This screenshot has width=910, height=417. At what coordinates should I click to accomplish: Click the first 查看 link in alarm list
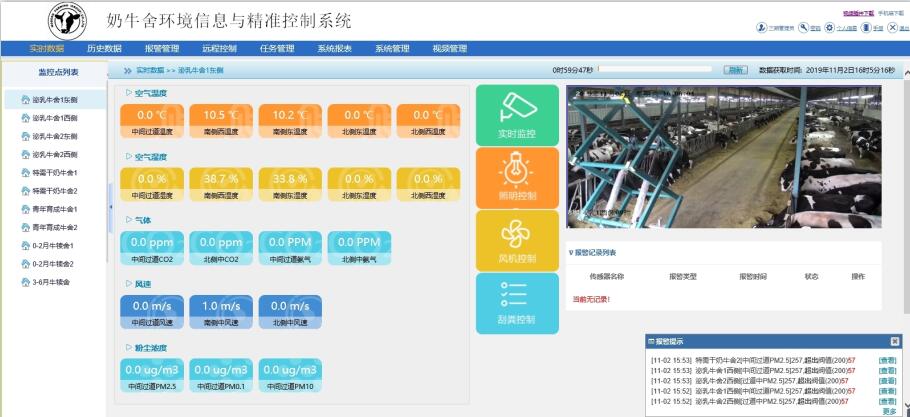(x=887, y=360)
